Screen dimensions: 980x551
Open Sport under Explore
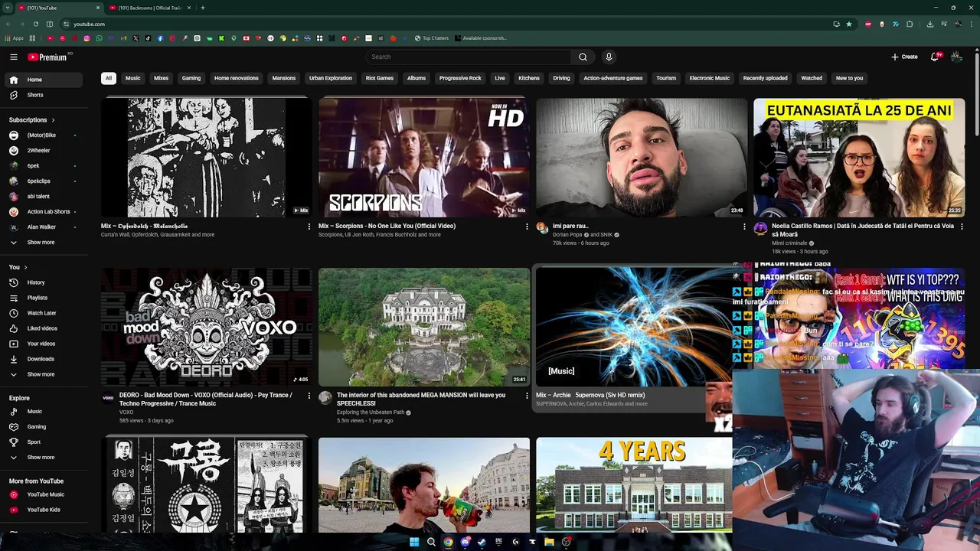(x=44, y=442)
